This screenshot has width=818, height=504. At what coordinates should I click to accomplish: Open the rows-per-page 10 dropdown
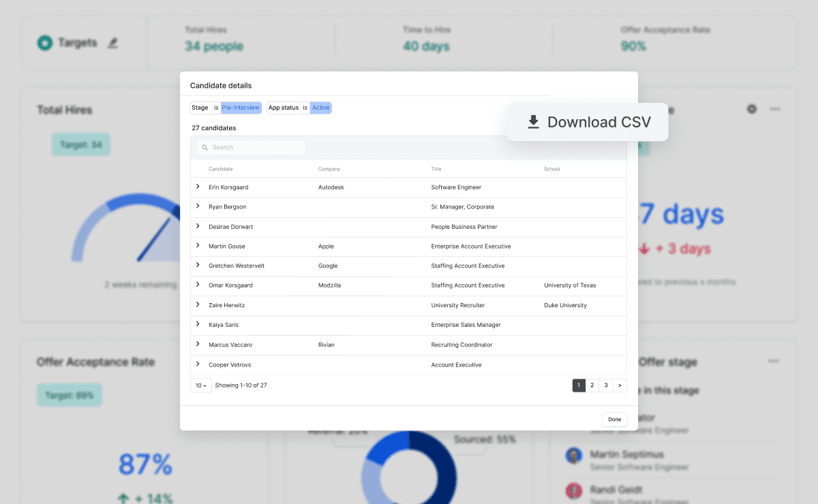point(200,385)
